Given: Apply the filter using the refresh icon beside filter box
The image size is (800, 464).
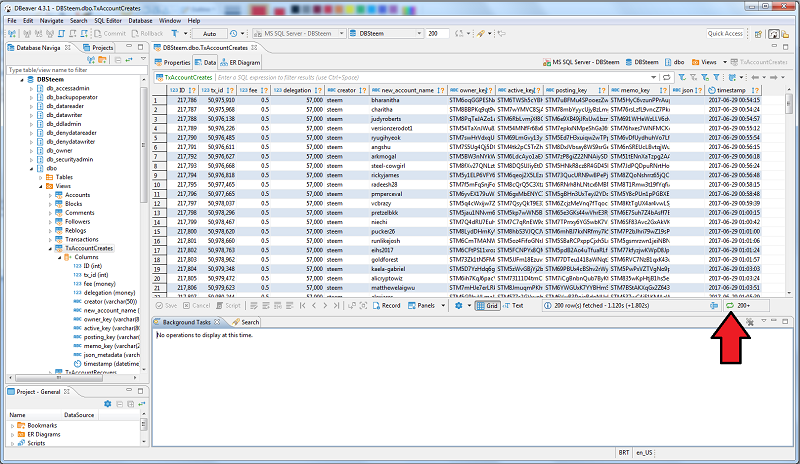Looking at the screenshot, I should coord(666,78).
